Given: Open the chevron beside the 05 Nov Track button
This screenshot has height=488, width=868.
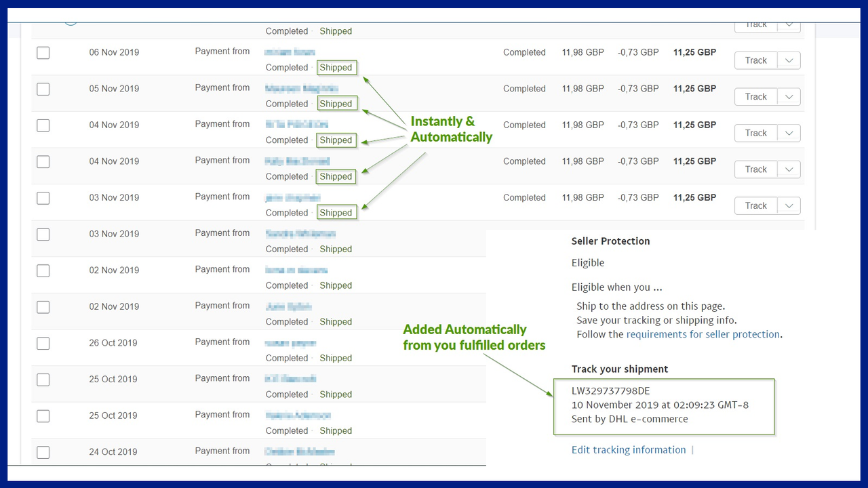Looking at the screenshot, I should coord(789,96).
